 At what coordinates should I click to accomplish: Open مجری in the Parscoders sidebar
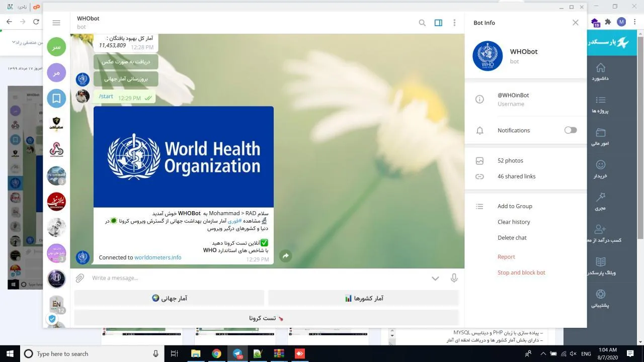600,202
